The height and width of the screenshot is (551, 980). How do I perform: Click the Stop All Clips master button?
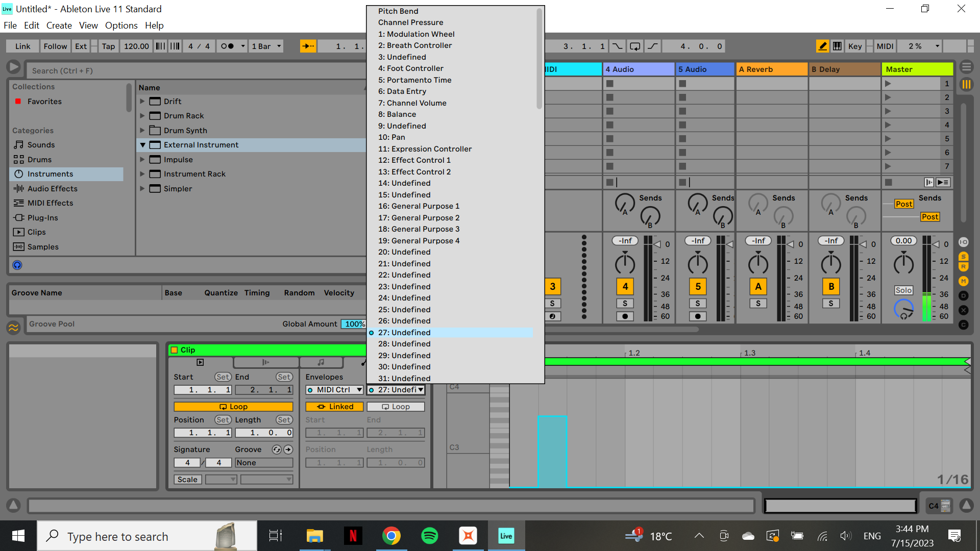click(888, 182)
